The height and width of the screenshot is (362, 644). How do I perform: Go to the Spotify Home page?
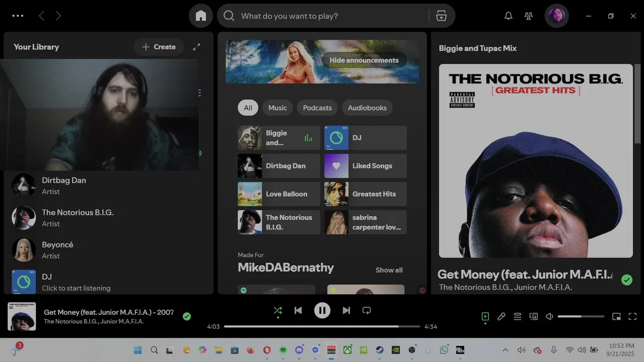[x=201, y=16]
